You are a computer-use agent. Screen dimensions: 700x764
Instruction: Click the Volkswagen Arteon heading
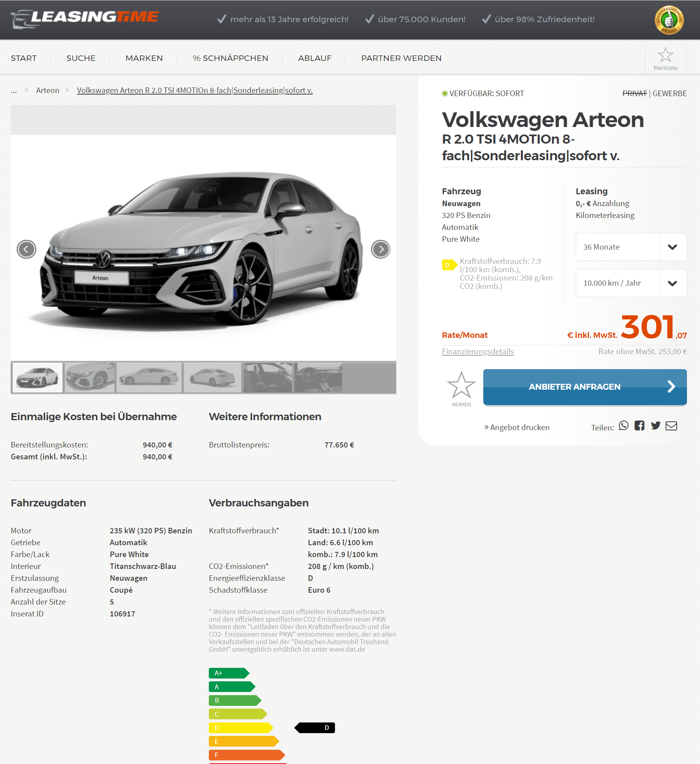(543, 120)
